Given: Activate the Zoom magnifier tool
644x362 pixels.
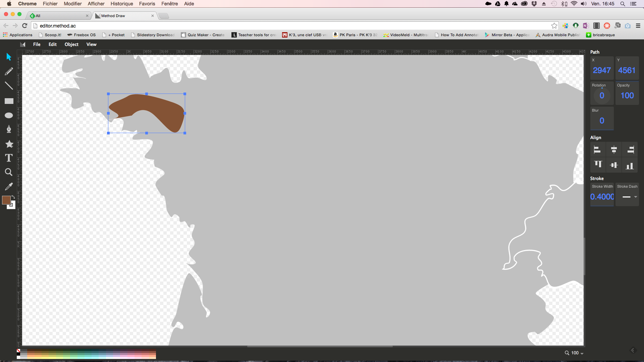Looking at the screenshot, I should (x=9, y=172).
